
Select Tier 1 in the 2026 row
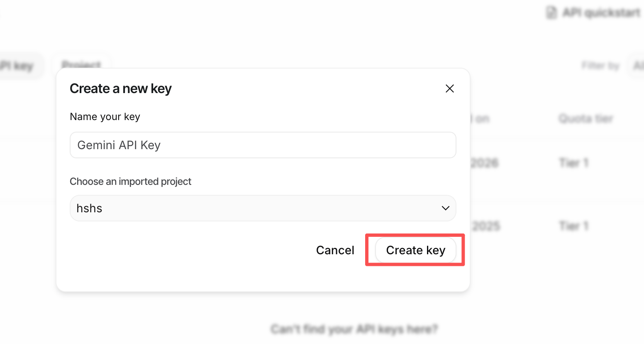(x=574, y=162)
